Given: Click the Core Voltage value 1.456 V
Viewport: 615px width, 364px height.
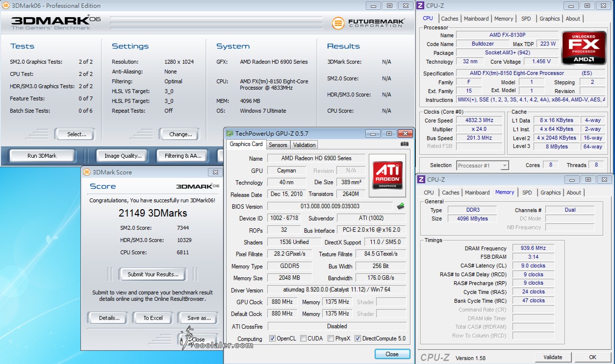Looking at the screenshot, I should (x=541, y=62).
